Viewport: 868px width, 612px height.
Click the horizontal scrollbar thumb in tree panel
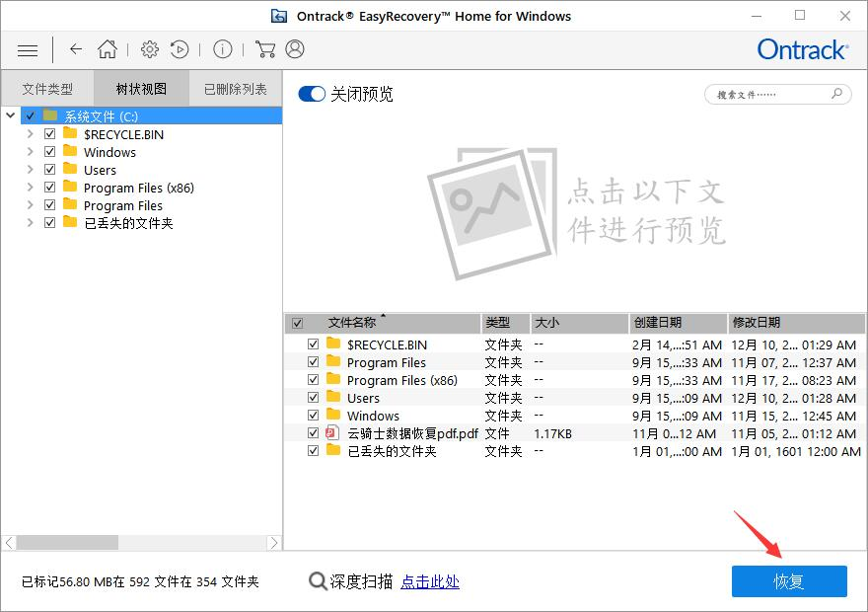(x=67, y=542)
